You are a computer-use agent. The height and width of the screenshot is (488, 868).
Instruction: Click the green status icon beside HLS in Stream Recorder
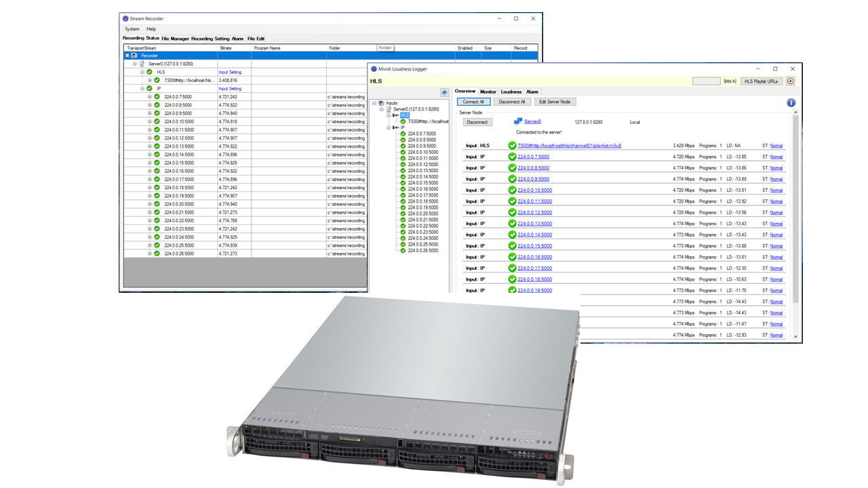149,72
